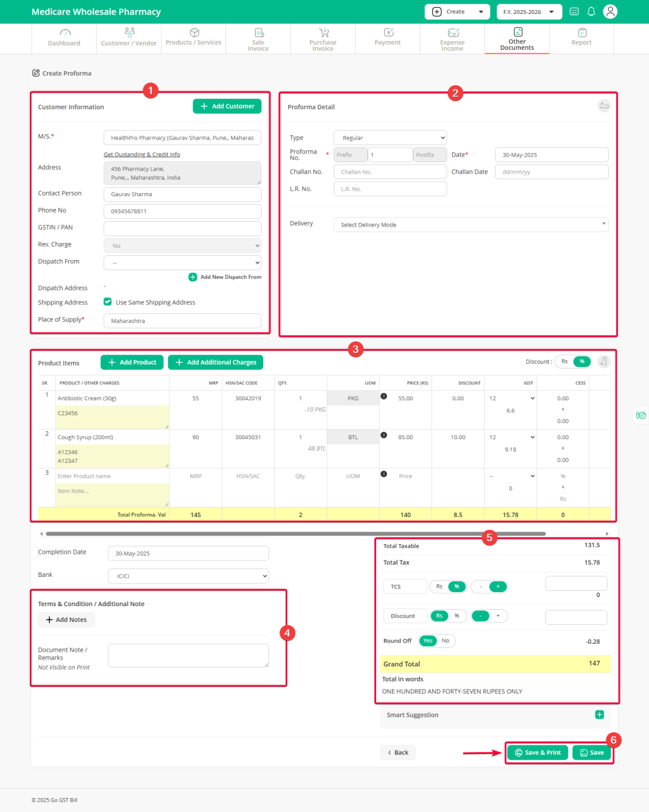Screen dimensions: 649x812
Task: Set Round Off toggle to No
Action: pos(445,641)
